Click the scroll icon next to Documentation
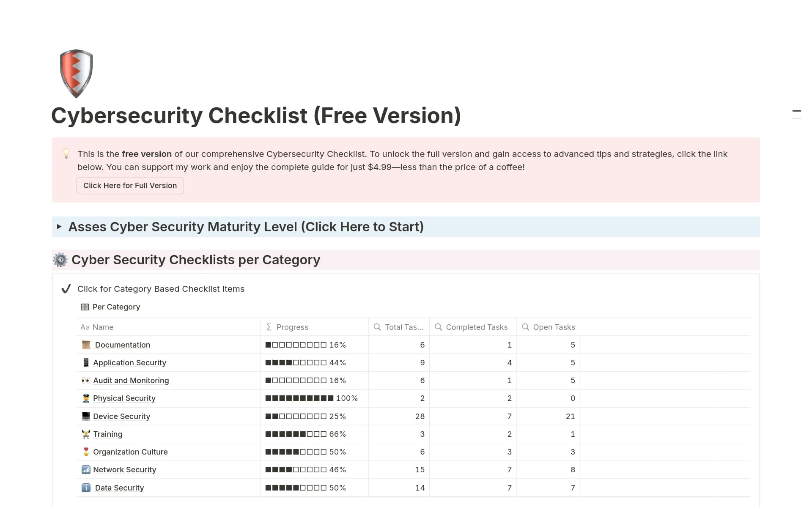This screenshot has width=812, height=507. point(86,345)
